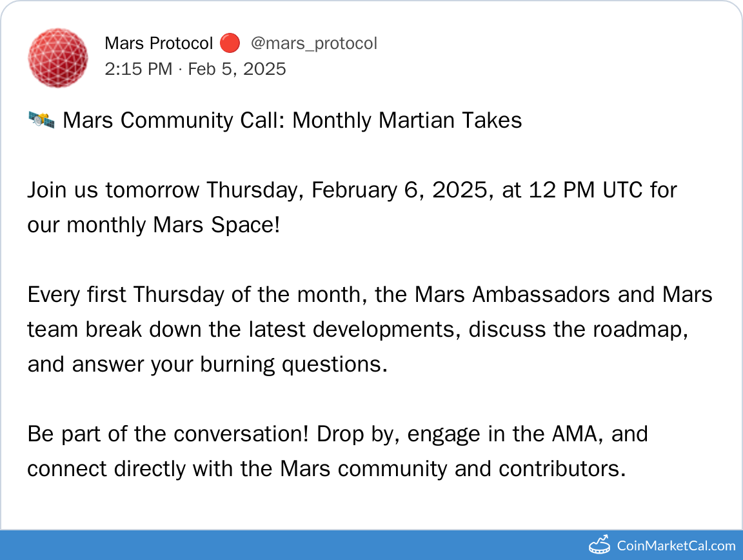Click the 'monthly Mars Space!' text

(173, 225)
